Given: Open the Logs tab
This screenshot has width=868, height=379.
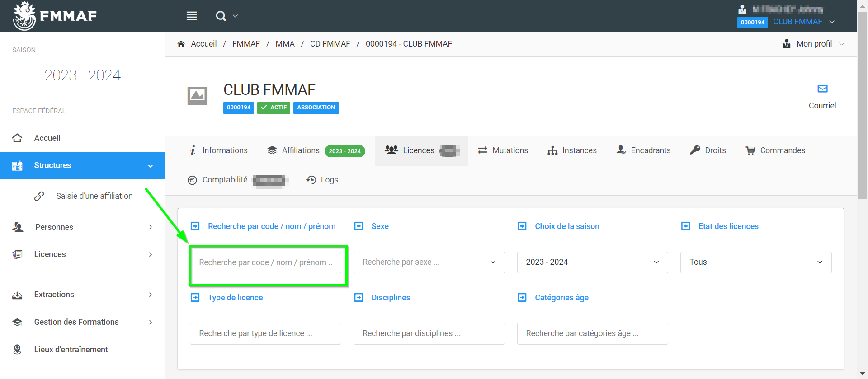Looking at the screenshot, I should 322,180.
